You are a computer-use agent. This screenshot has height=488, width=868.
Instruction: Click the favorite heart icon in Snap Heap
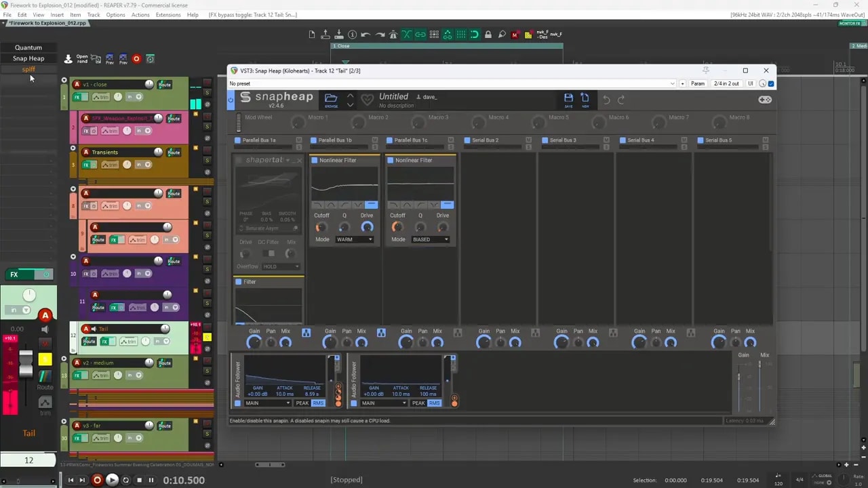coord(367,100)
